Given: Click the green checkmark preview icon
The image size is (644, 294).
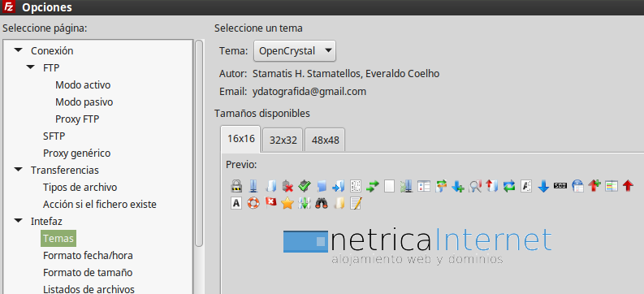Looking at the screenshot, I should pos(305,186).
